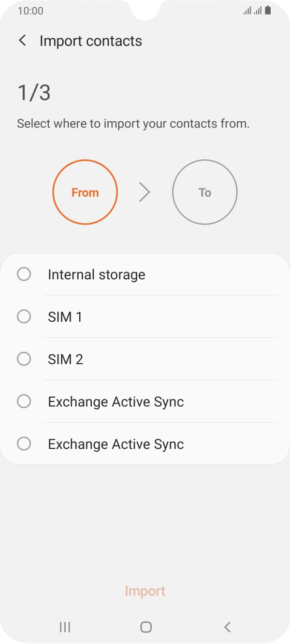Tap the SIM 2 list label
This screenshot has height=644, width=290.
65,359
